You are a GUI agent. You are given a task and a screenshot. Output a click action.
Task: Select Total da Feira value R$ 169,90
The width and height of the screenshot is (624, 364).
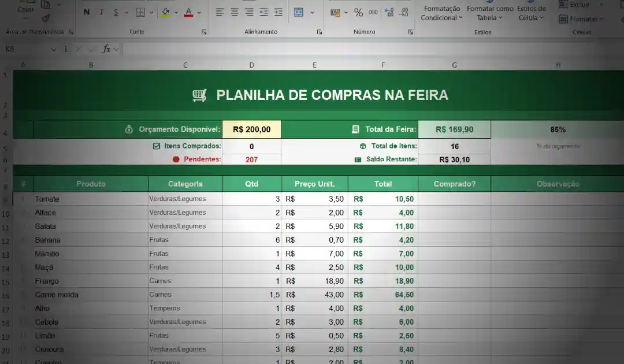(455, 129)
